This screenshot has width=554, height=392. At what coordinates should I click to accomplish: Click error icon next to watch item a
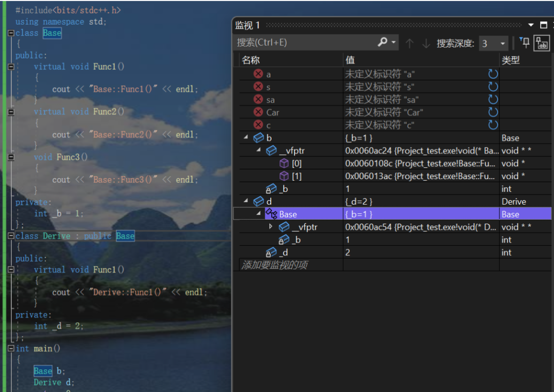click(x=258, y=74)
